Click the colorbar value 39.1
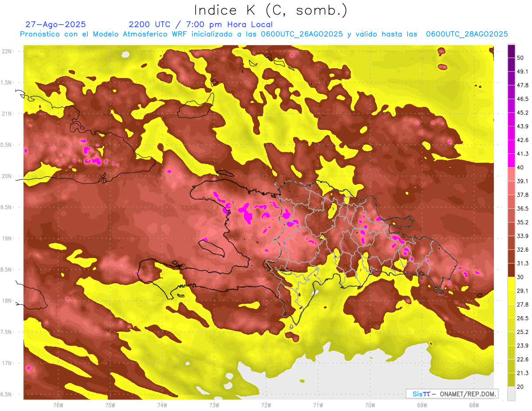 pos(523,181)
